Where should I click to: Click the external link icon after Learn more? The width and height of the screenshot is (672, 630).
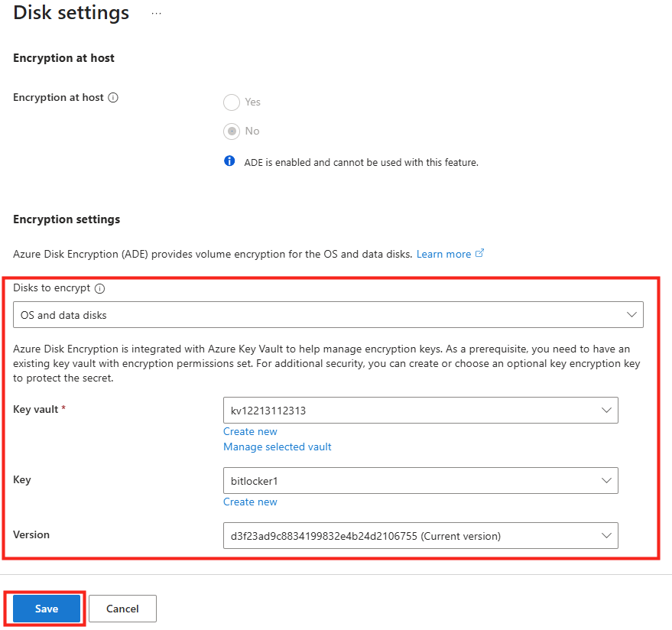[x=480, y=254]
